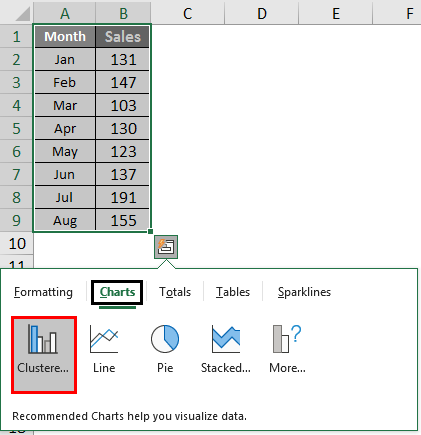421x435 pixels.
Task: Click the cell containing 191
Action: tap(123, 197)
